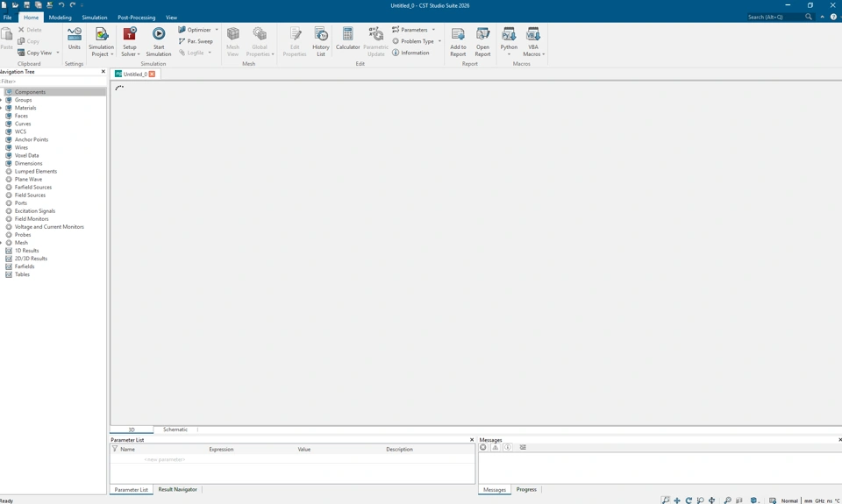The image size is (842, 504).
Task: Click the print icon in quick access toolbar
Action: (x=49, y=5)
